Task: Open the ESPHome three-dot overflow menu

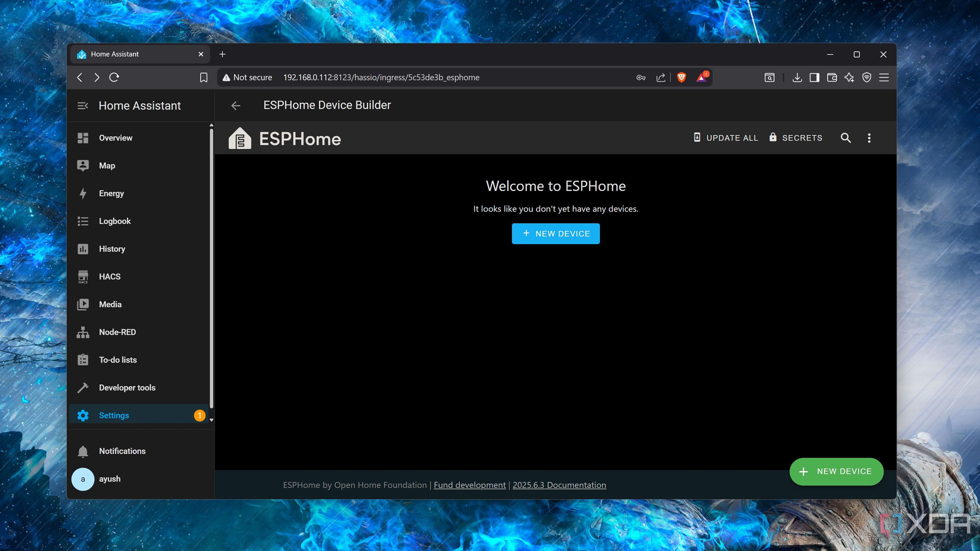Action: pos(869,138)
